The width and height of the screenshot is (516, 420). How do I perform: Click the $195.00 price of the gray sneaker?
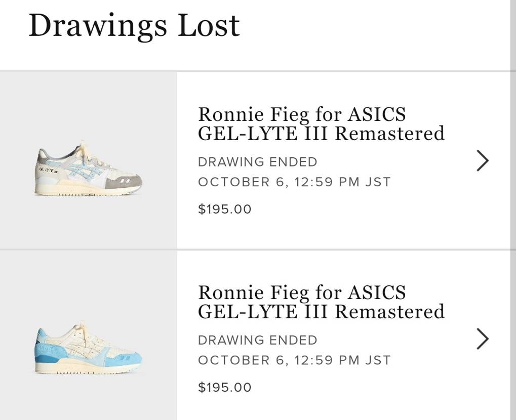coord(224,209)
